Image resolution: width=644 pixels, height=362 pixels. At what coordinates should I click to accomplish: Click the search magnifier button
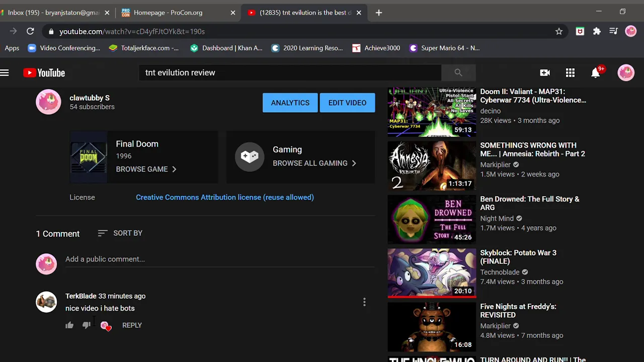(x=458, y=73)
